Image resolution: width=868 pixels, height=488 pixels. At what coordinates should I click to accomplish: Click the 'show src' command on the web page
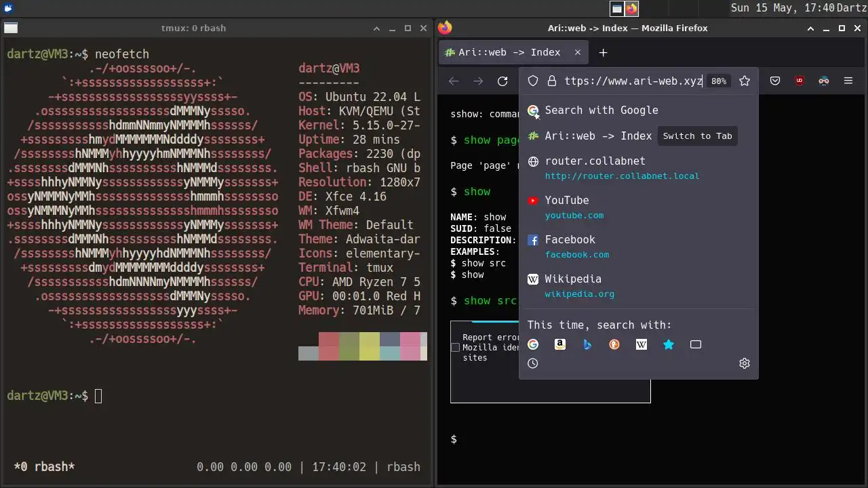click(x=490, y=300)
